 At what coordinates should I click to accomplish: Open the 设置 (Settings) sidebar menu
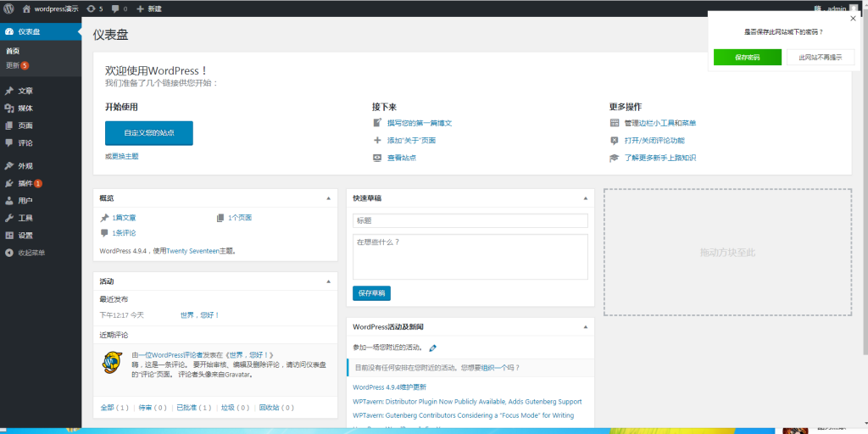click(x=41, y=236)
